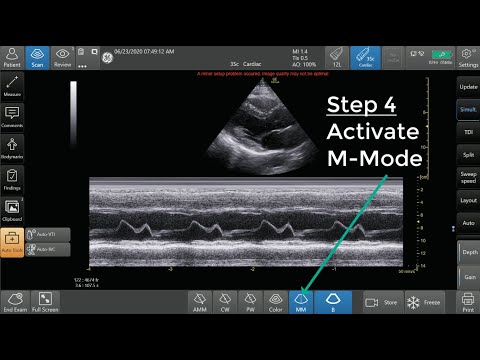
Task: Activate CW Doppler mode
Action: (225, 302)
